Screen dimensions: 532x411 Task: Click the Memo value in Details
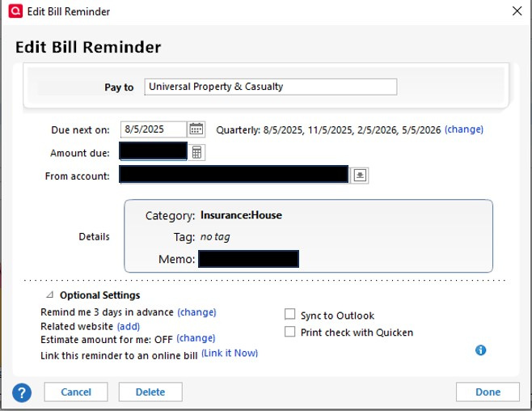tap(249, 259)
